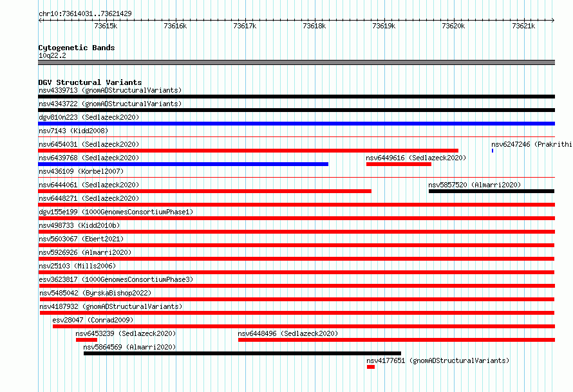The width and height of the screenshot is (573, 392).
Task: Open nsv6448496 (Sedlazeck2020) label
Action: tap(288, 333)
